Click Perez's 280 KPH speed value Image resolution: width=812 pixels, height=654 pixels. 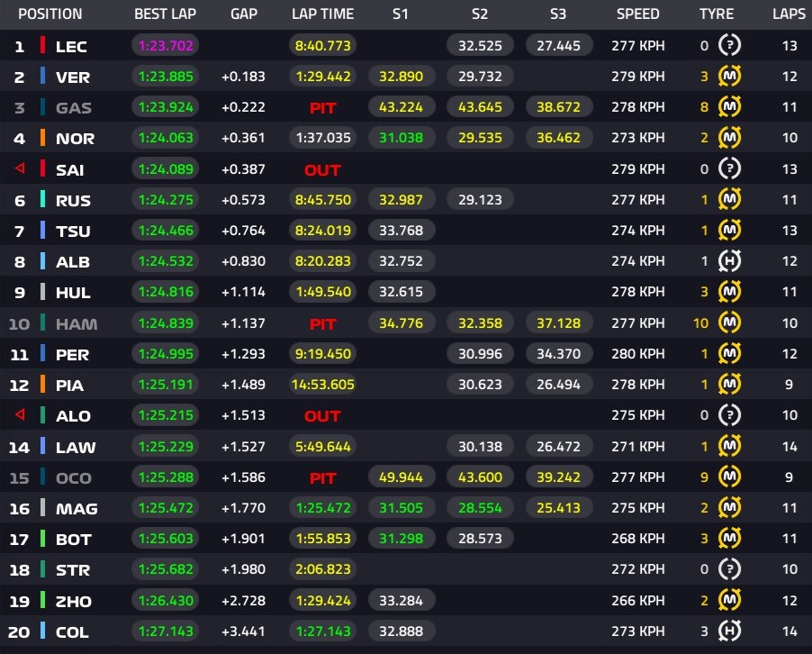[x=637, y=354]
